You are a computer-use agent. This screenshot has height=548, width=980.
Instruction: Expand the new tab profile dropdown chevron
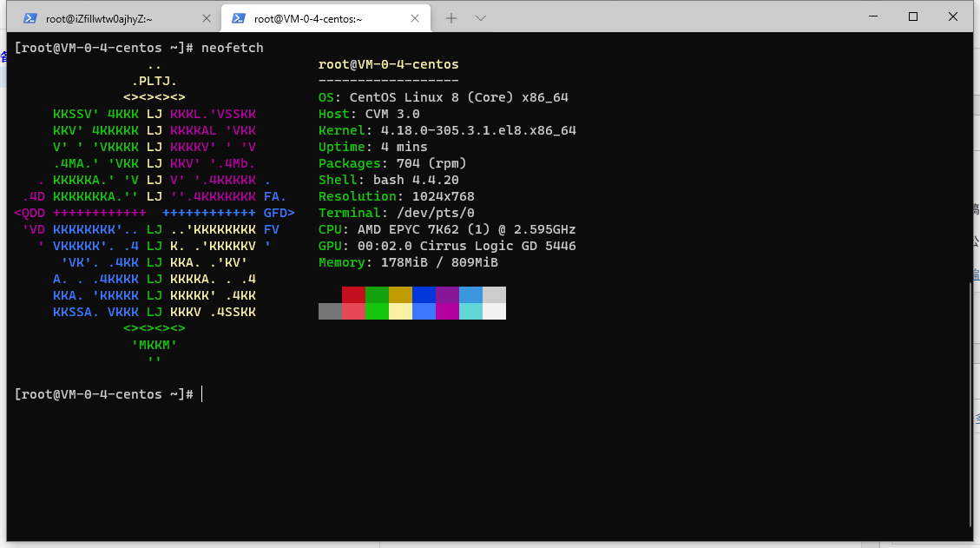(x=481, y=17)
